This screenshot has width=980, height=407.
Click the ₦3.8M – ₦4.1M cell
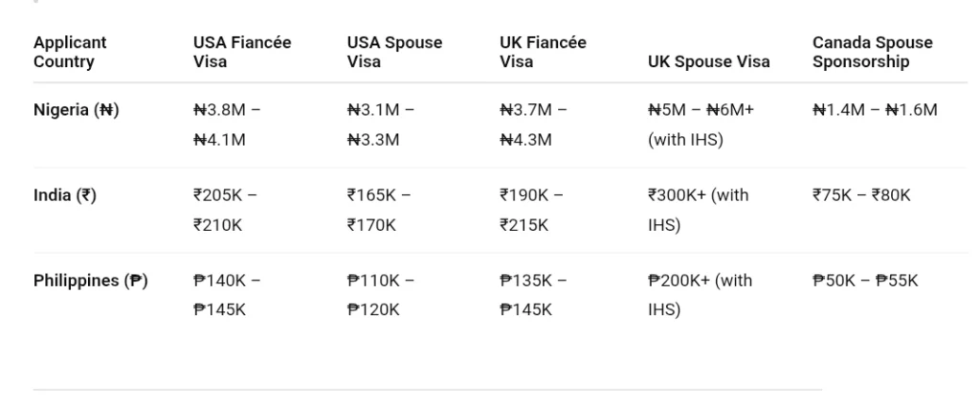228,124
